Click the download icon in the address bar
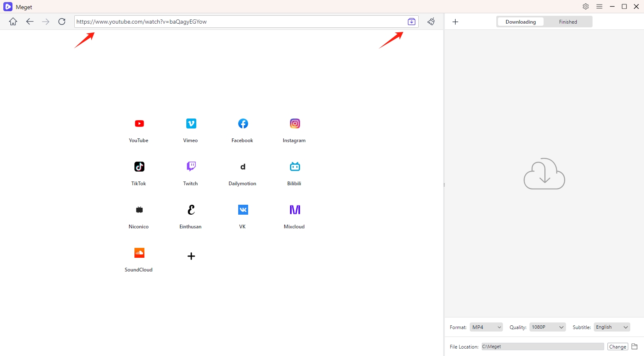Viewport: 644px width, 356px height. (x=412, y=22)
